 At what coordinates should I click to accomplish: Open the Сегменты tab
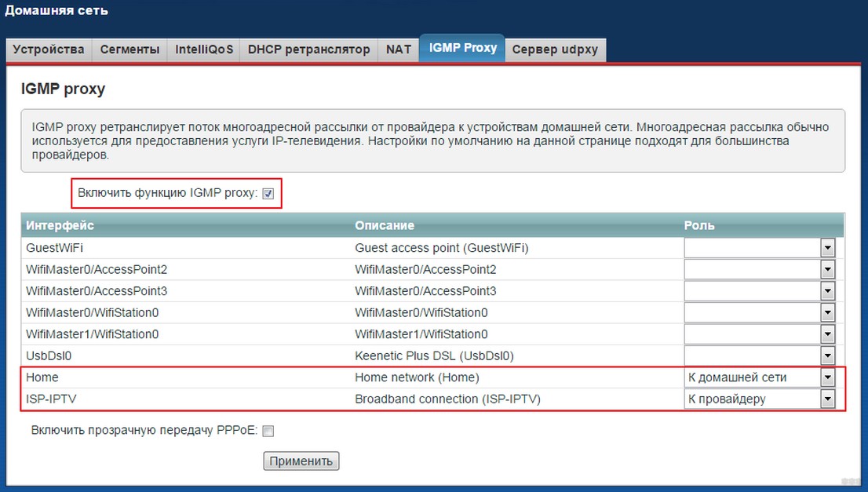[129, 49]
